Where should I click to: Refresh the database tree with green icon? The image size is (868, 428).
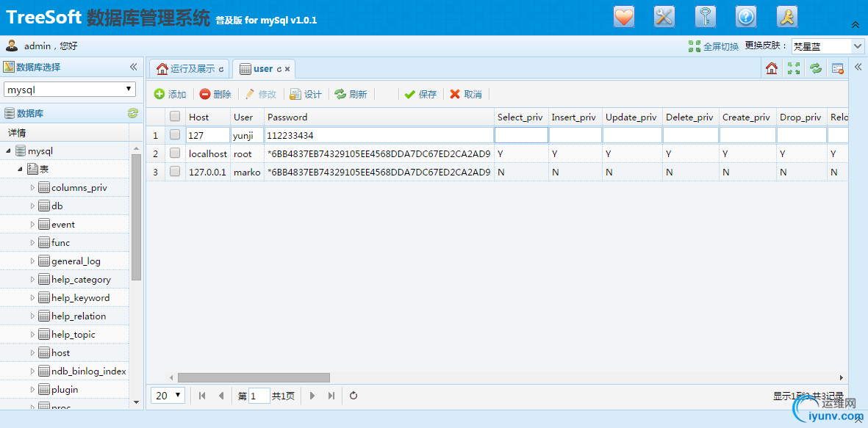pos(133,113)
